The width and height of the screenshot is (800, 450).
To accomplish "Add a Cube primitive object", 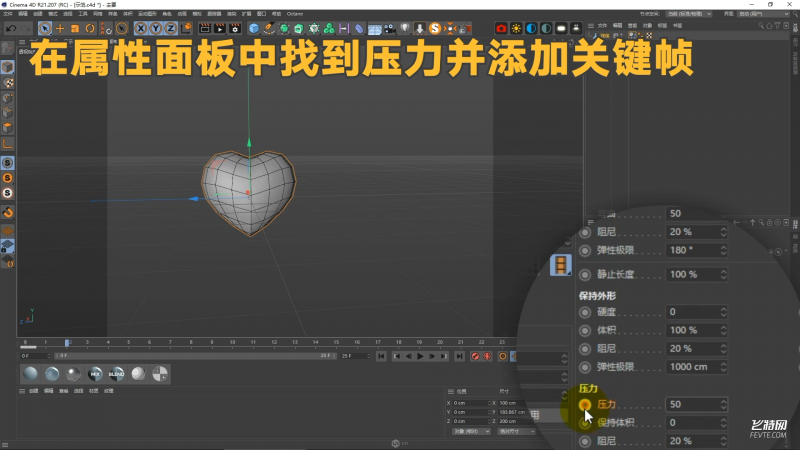I will point(254,29).
